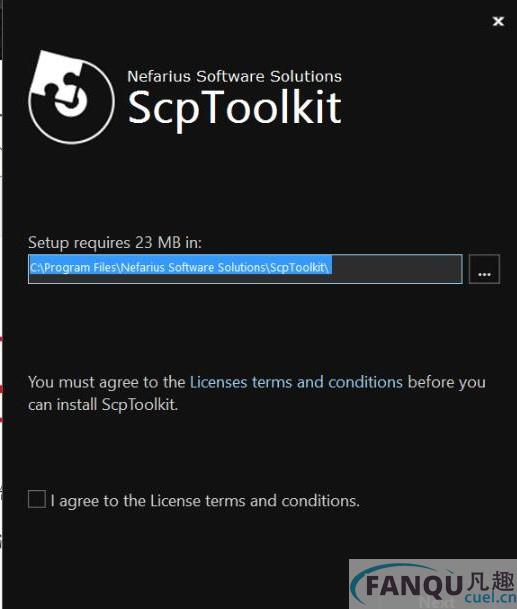The height and width of the screenshot is (609, 517).
Task: Click the highlighted C:\Program Files path text
Action: coord(180,268)
